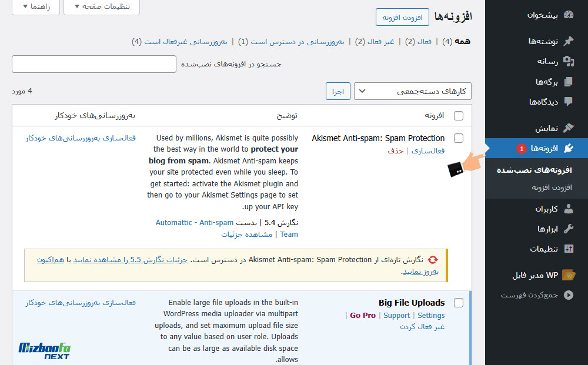This screenshot has width=588, height=365.
Task: Check the Big File Uploads checkbox
Action: click(x=459, y=303)
